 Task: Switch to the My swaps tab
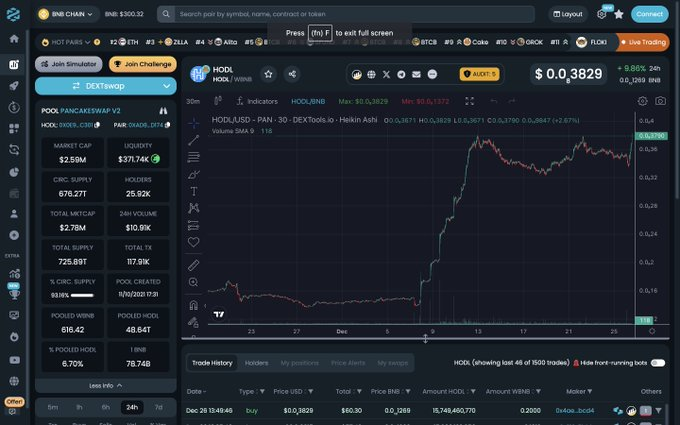392,363
